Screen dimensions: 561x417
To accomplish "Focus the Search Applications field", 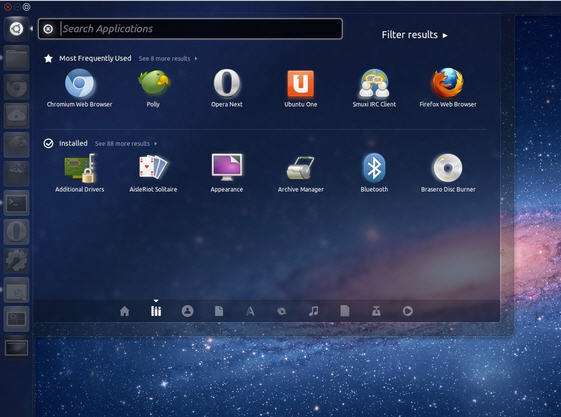I will [200, 29].
